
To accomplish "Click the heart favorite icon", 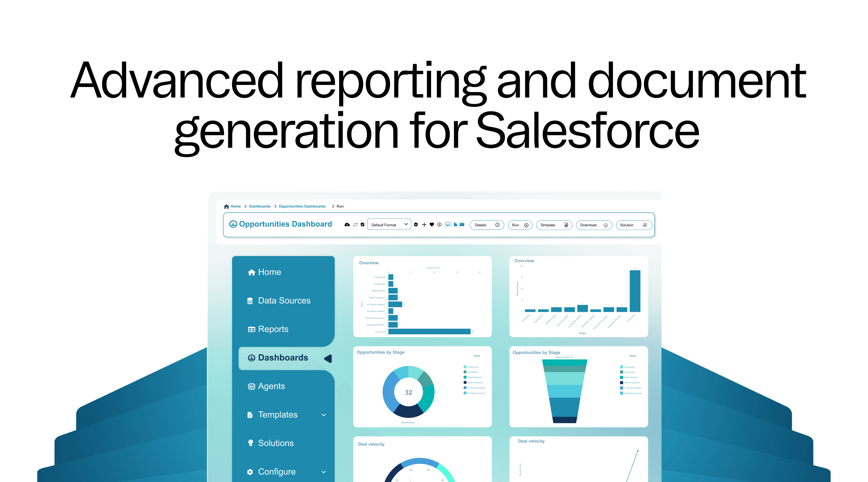I will tap(432, 225).
